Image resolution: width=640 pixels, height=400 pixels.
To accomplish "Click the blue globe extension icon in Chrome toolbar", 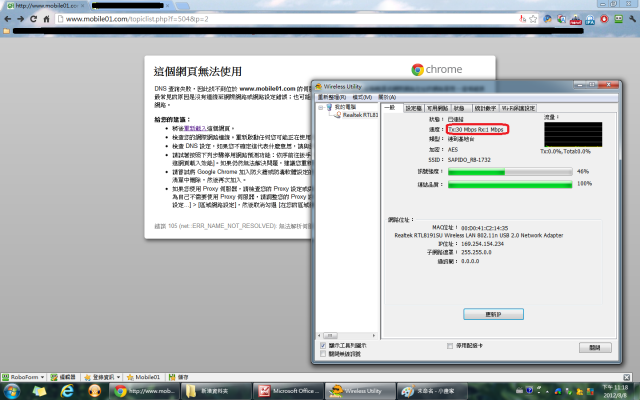I will click(547, 19).
